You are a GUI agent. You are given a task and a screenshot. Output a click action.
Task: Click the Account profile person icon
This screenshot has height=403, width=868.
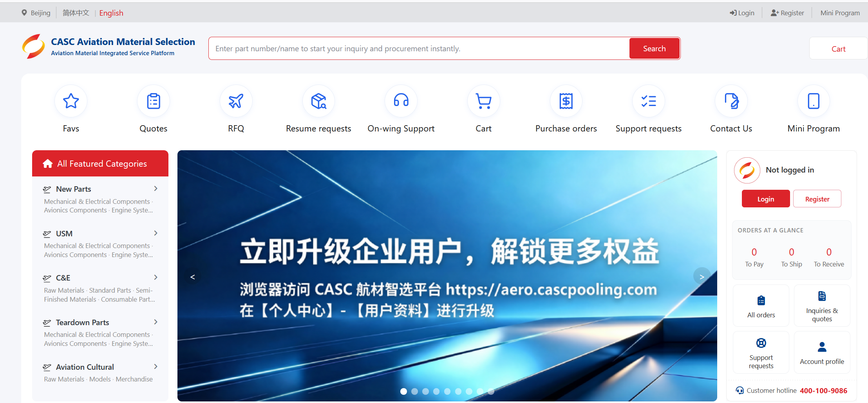(x=822, y=347)
